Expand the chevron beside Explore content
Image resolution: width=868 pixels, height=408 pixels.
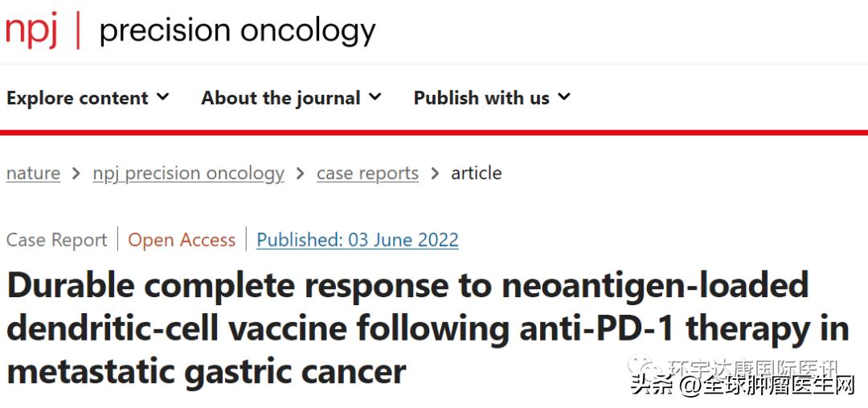(x=163, y=97)
